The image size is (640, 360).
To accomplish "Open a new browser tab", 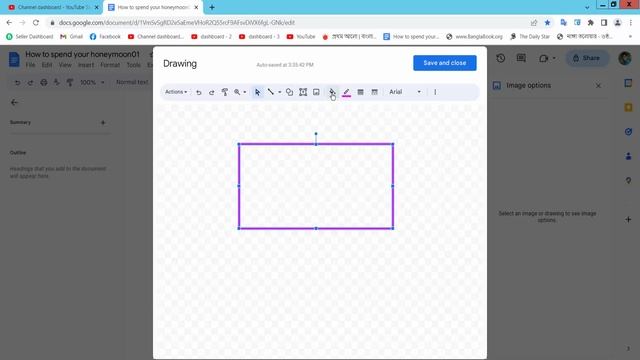I will (x=212, y=7).
